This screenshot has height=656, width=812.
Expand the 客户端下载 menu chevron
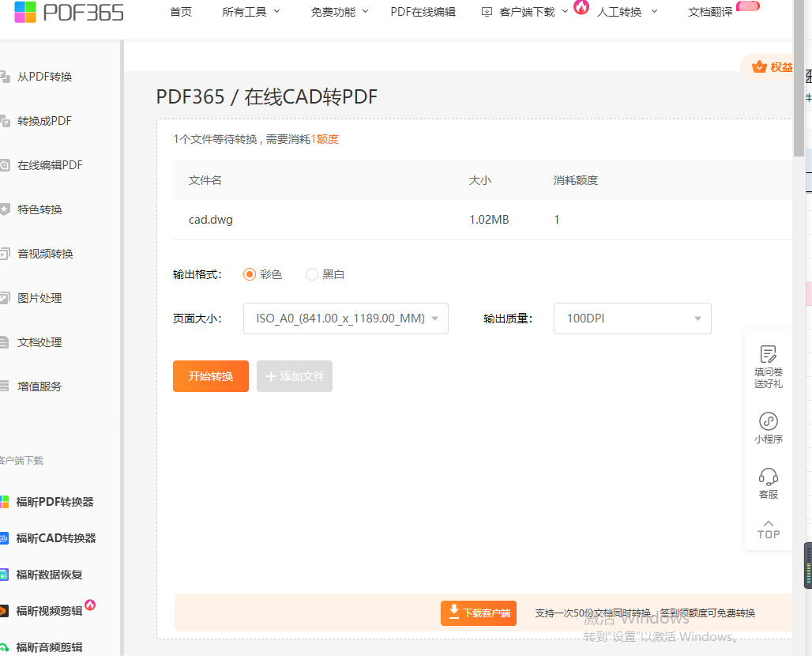tap(565, 11)
